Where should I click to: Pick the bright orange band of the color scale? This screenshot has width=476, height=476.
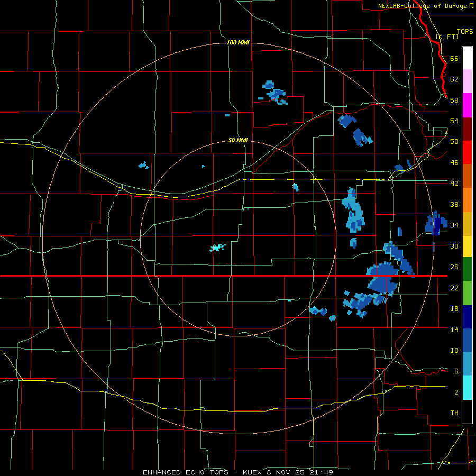point(467,199)
